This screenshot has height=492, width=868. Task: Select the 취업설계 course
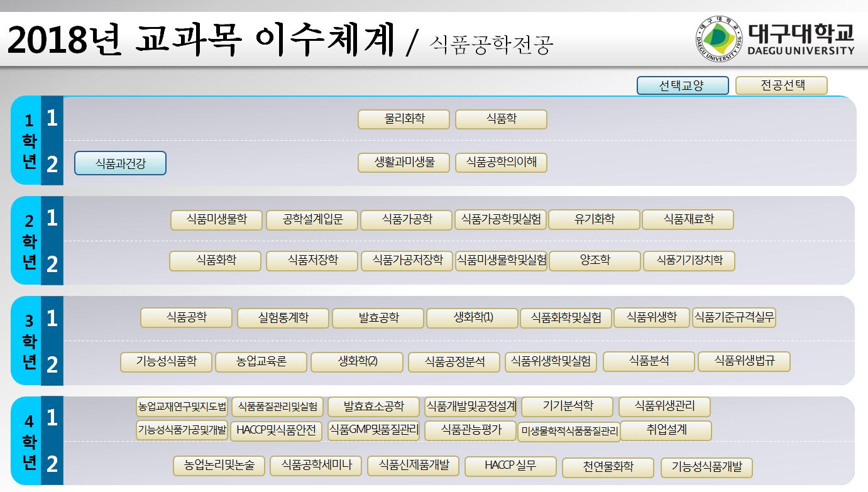666,430
